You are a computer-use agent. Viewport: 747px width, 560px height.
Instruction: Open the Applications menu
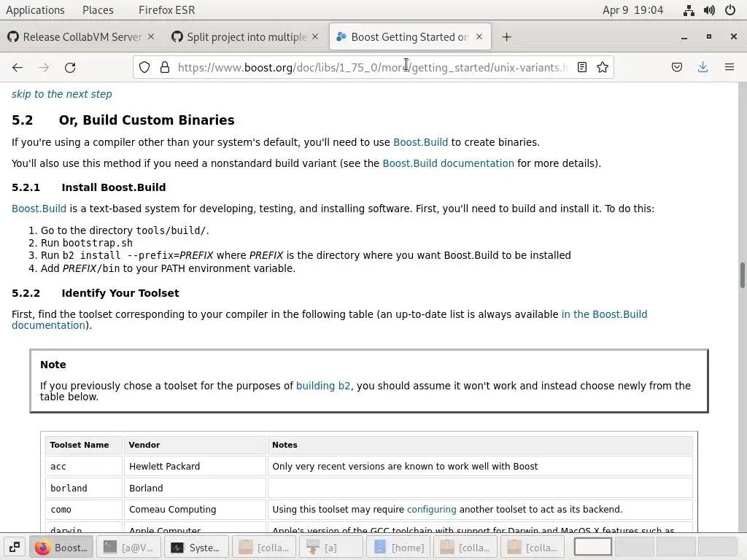[x=35, y=10]
